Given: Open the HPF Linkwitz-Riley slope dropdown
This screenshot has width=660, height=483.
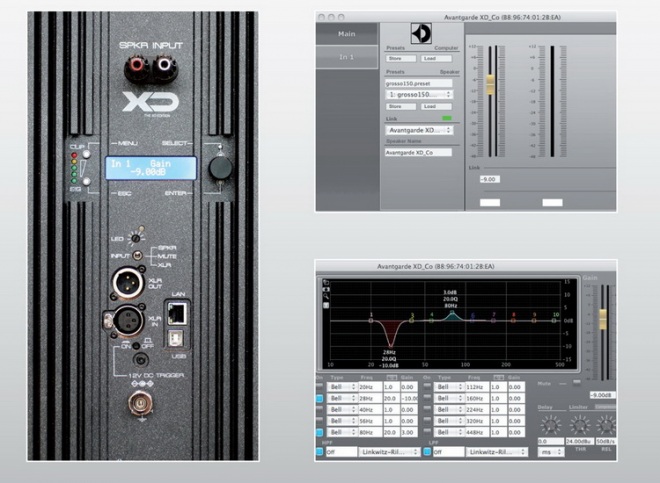Looking at the screenshot, I should (389, 452).
